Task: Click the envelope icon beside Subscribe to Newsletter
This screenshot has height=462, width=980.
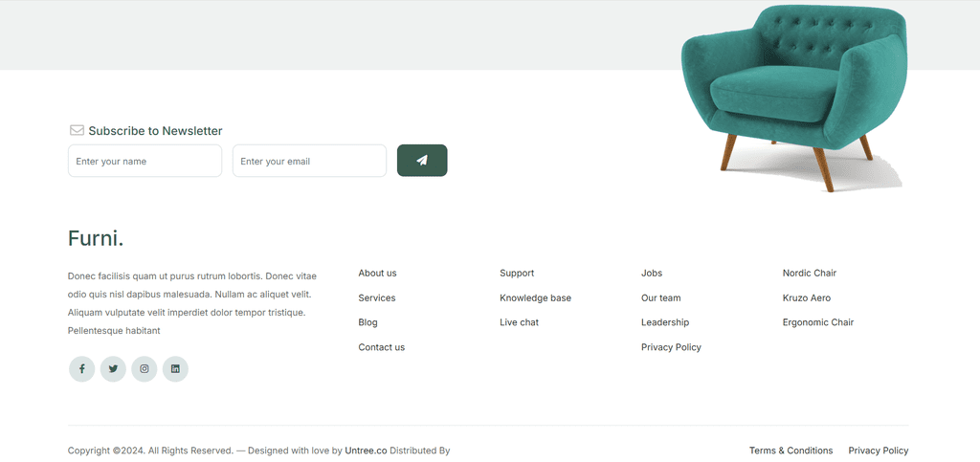Action: click(x=77, y=130)
